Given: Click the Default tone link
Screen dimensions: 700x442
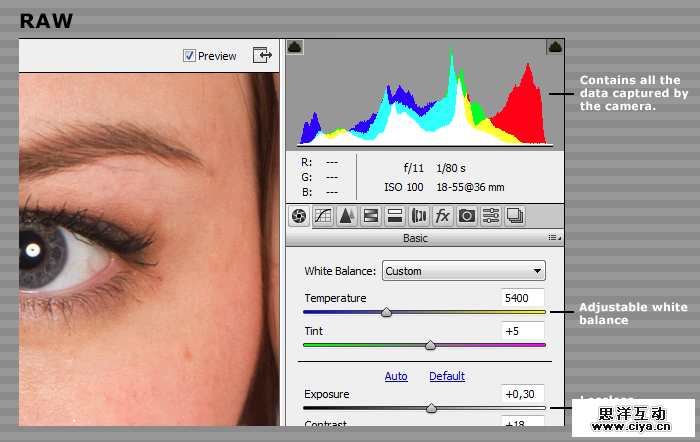Looking at the screenshot, I should pos(447,376).
